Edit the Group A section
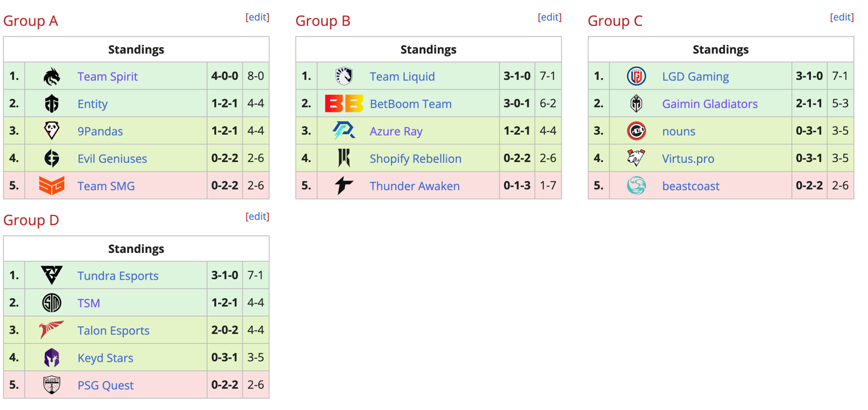Viewport: 868px width, 410px height. tap(257, 17)
